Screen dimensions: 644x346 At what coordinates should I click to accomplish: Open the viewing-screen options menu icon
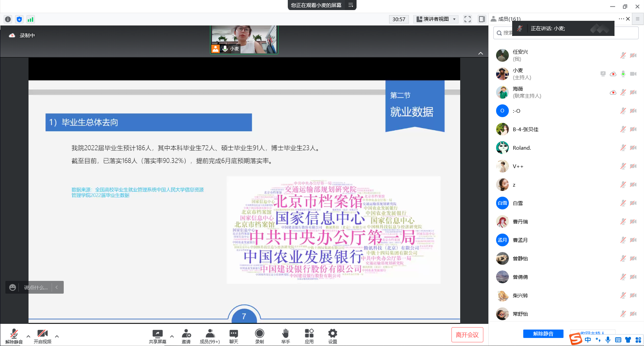[x=351, y=5]
